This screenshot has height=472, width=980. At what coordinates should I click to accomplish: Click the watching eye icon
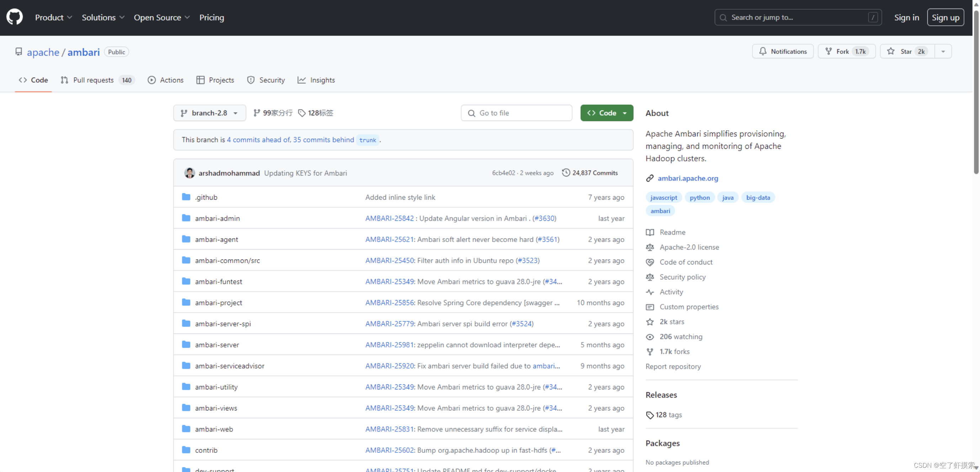pyautogui.click(x=650, y=337)
